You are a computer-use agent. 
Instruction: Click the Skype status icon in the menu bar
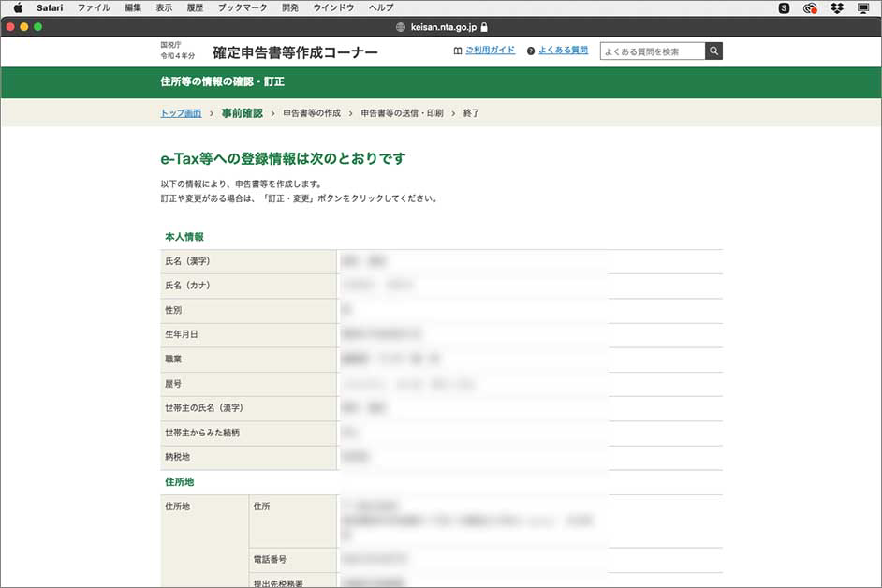[x=784, y=8]
